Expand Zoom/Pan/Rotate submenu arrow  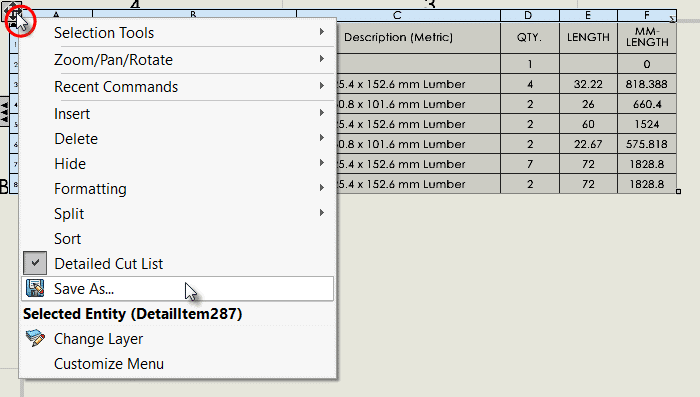coord(321,59)
